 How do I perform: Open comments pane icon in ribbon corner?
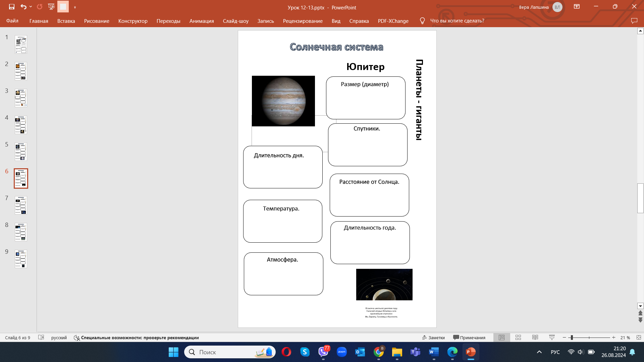(x=634, y=21)
